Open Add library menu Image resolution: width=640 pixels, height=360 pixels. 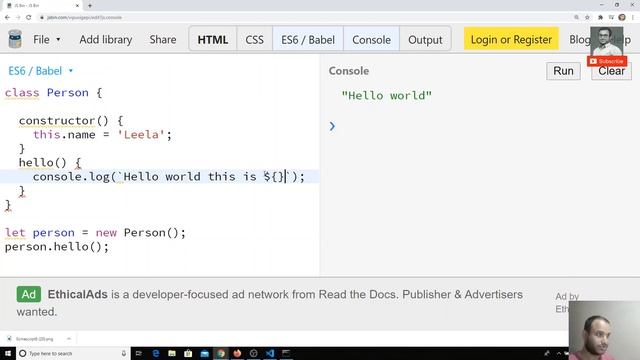tap(106, 40)
